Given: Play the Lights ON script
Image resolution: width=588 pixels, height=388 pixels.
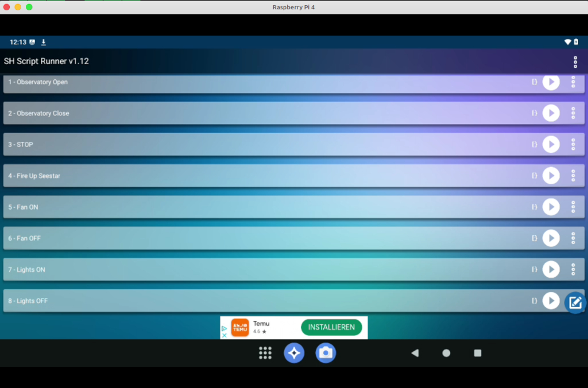Looking at the screenshot, I should coord(551,269).
